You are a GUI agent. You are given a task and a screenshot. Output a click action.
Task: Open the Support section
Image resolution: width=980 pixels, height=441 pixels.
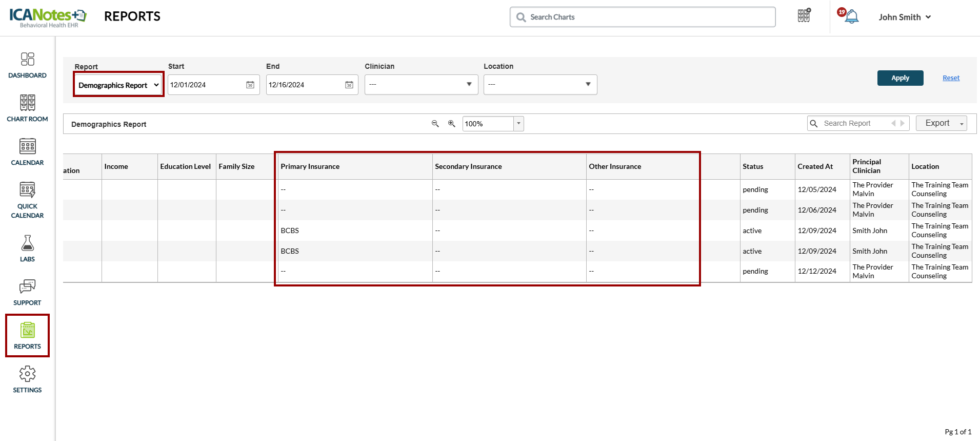click(x=27, y=292)
